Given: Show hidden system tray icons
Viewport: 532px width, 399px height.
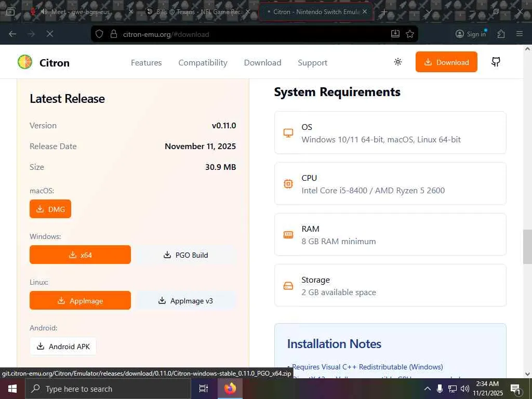Looking at the screenshot, I should pos(428,389).
